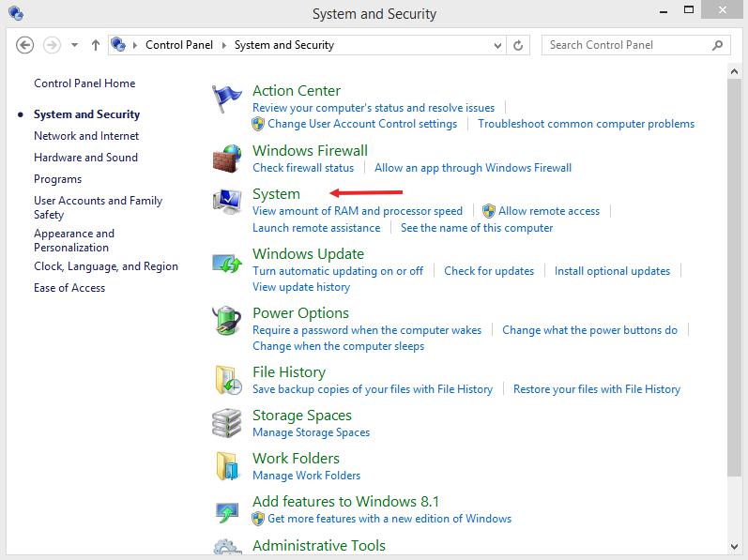748x560 pixels.
Task: Click Save backup copies with File History
Action: [x=373, y=389]
